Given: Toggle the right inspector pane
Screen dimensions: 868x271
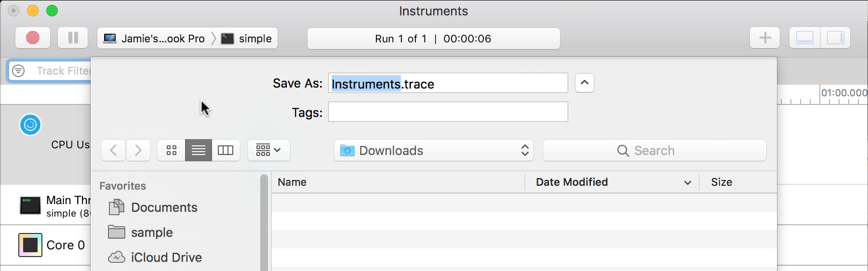Looking at the screenshot, I should point(835,38).
